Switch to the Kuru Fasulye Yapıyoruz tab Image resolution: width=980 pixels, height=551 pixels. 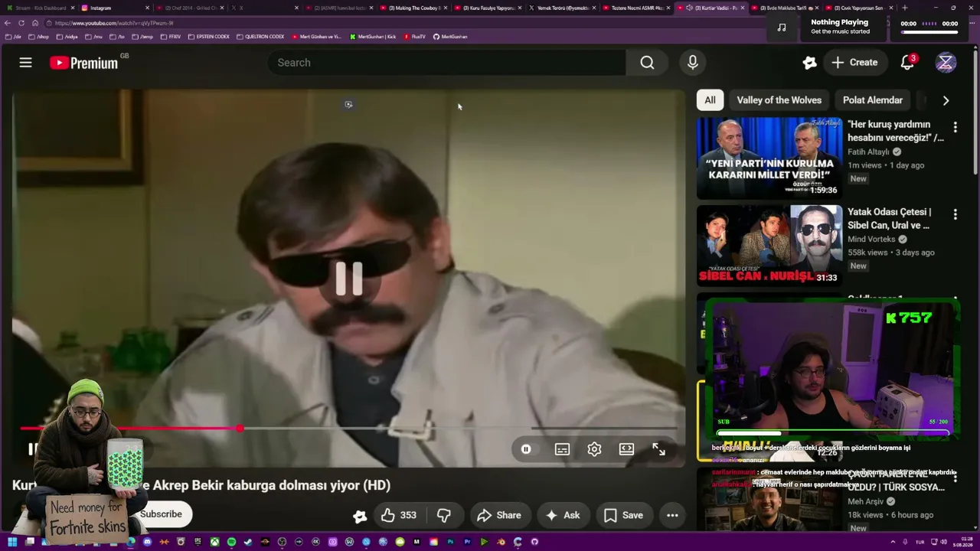[488, 8]
